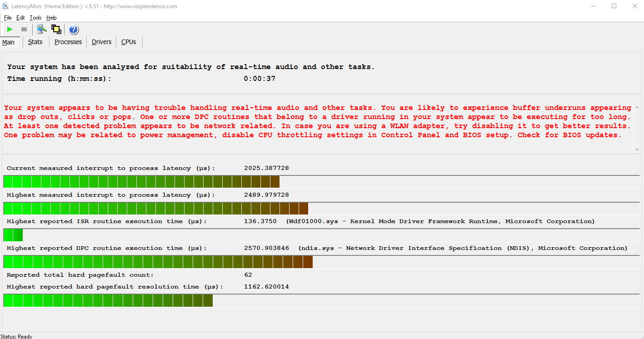Click hard pagefault count value 62

248,275
